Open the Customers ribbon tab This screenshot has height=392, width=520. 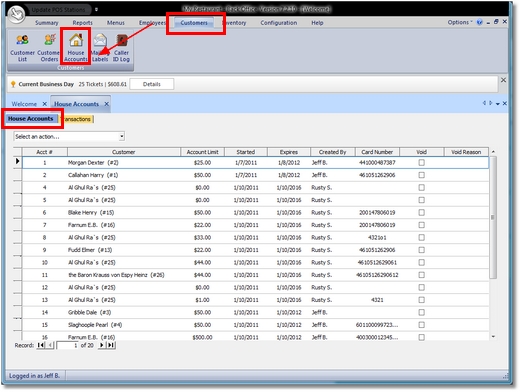coord(194,23)
